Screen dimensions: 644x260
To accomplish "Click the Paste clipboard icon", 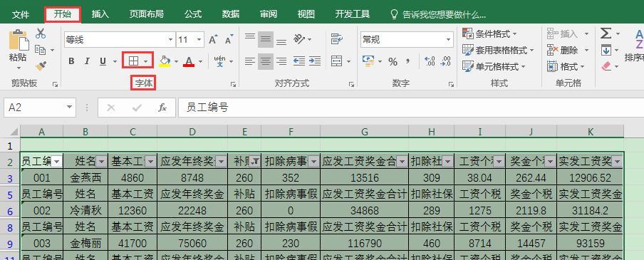I will tap(19, 40).
